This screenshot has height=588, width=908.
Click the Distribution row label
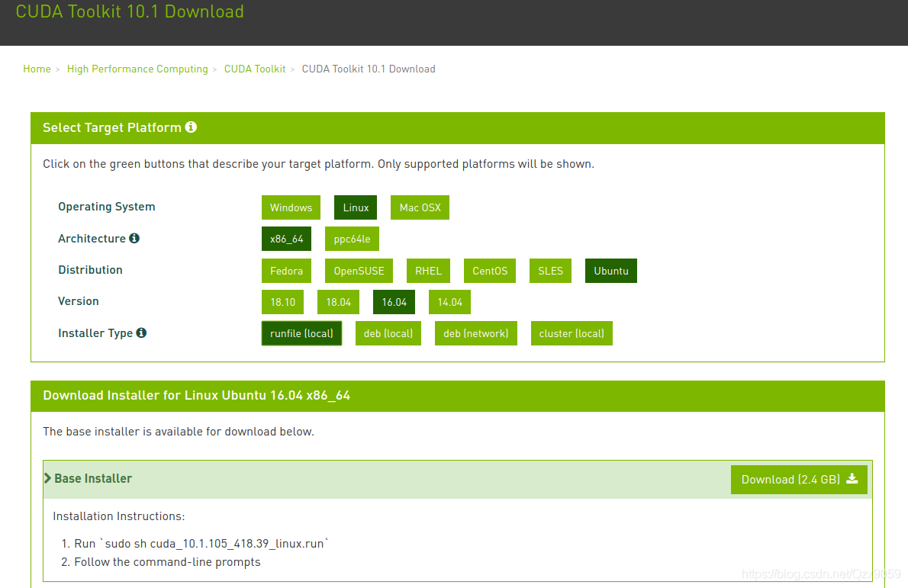click(90, 270)
